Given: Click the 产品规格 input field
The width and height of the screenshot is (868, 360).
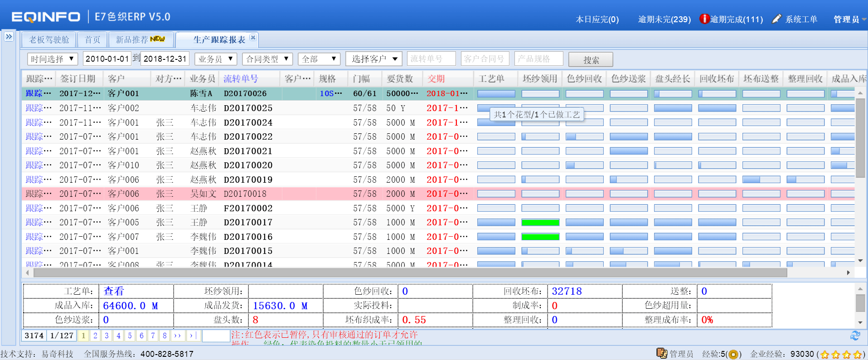Looking at the screenshot, I should (x=538, y=59).
